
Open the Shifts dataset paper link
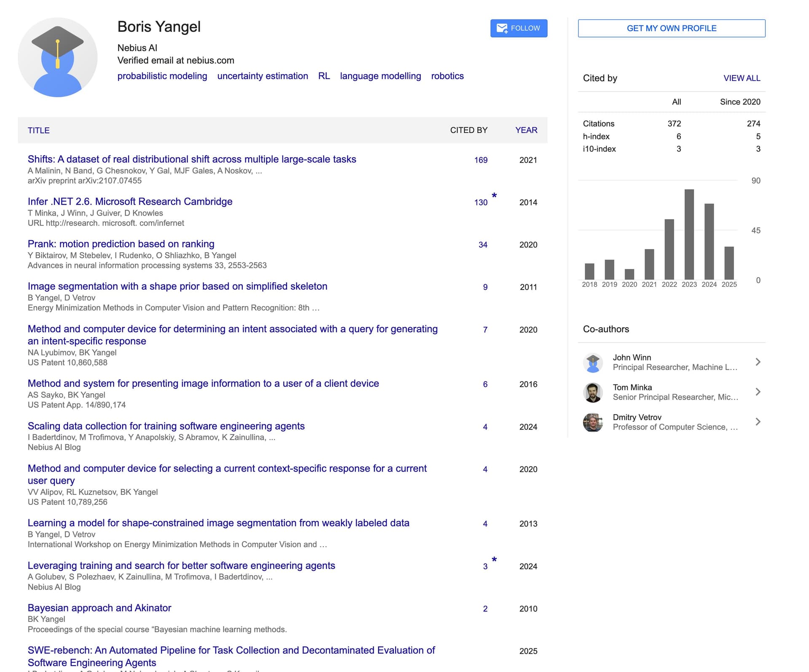pos(192,159)
